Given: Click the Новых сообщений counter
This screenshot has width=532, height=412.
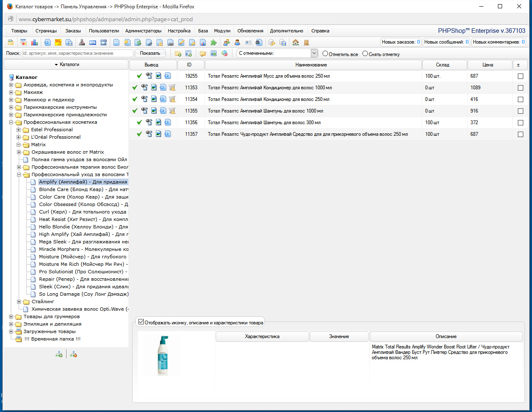Looking at the screenshot, I should 446,42.
